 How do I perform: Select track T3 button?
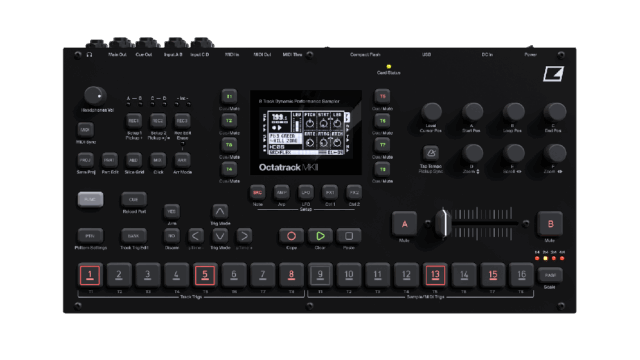(x=229, y=145)
